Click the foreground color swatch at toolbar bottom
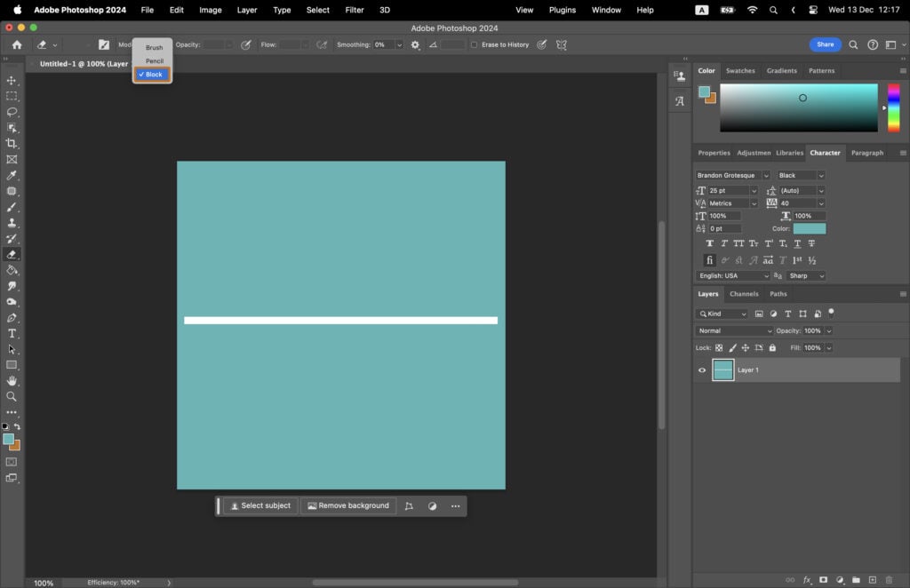The image size is (910, 588). coord(9,439)
